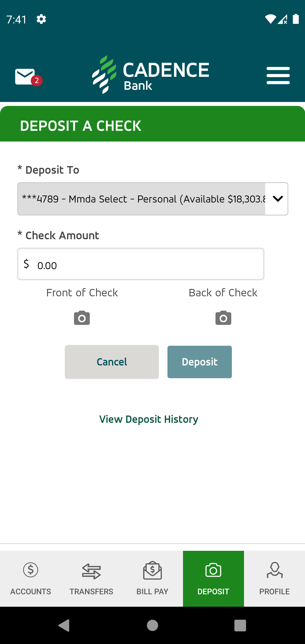
Task: Go to the Bill Pay tab
Action: pyautogui.click(x=152, y=578)
